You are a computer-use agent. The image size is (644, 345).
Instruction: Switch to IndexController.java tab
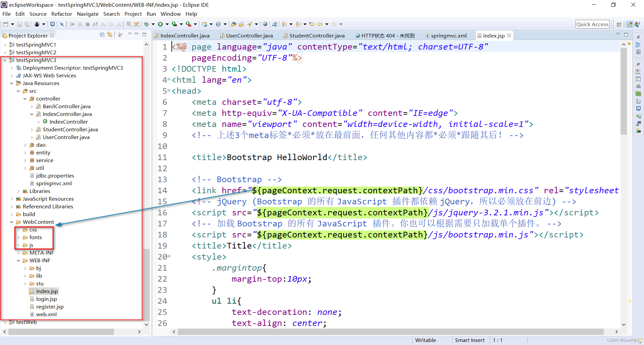coord(182,36)
